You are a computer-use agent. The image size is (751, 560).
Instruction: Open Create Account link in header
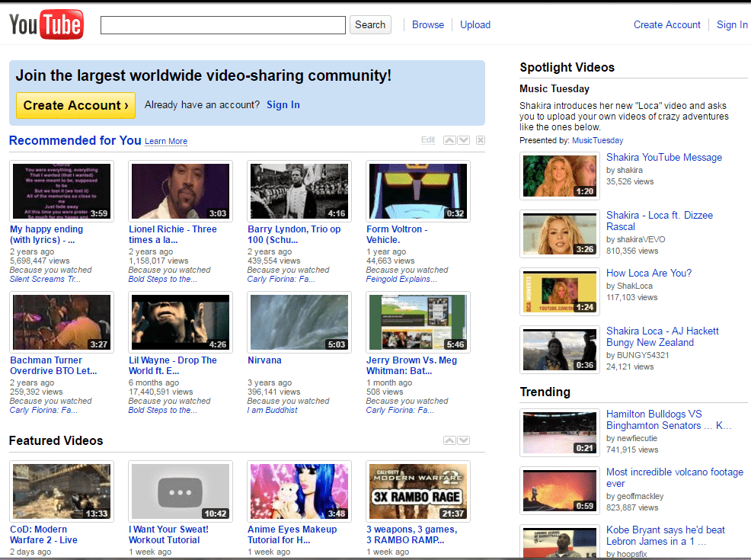(x=666, y=25)
